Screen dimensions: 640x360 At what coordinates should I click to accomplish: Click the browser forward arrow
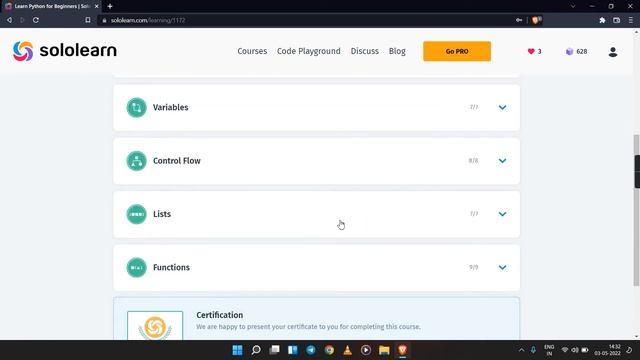[22, 20]
